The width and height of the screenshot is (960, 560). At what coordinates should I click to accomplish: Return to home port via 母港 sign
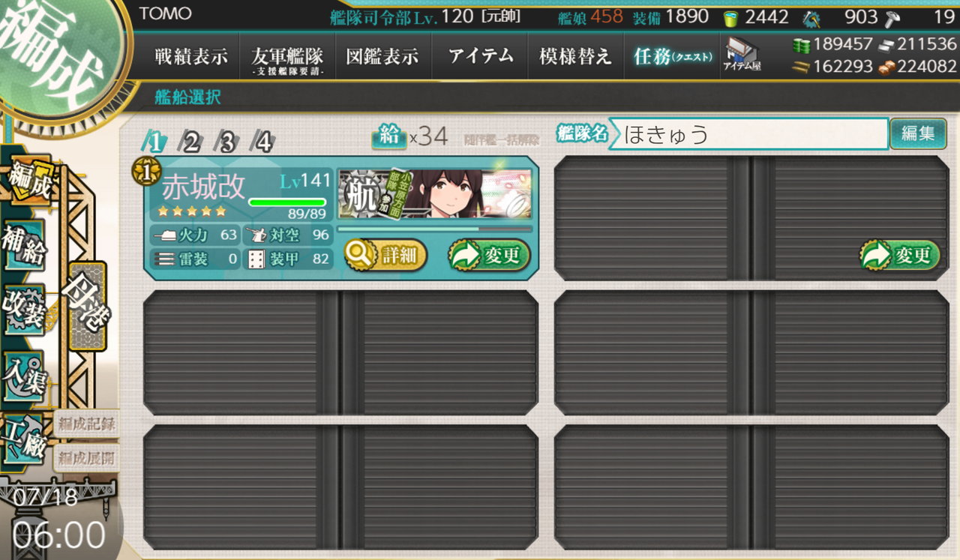click(87, 305)
